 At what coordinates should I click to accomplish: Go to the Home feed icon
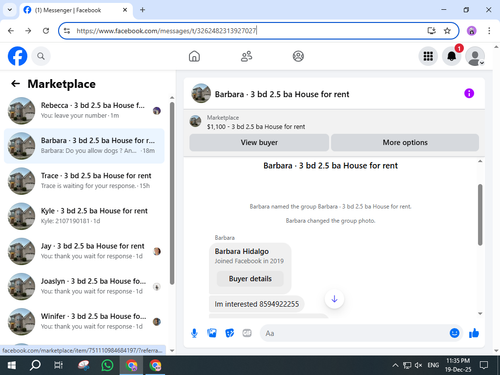pyautogui.click(x=194, y=56)
